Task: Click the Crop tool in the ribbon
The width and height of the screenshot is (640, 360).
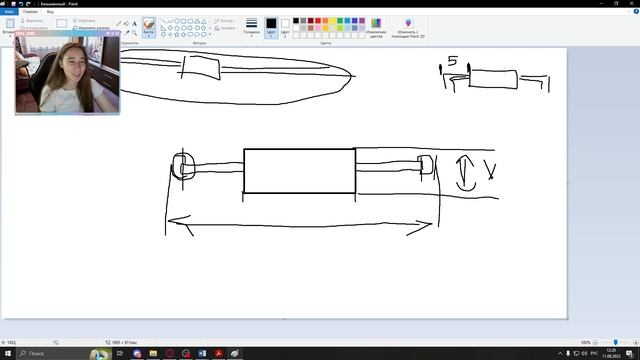Action: tap(84, 20)
